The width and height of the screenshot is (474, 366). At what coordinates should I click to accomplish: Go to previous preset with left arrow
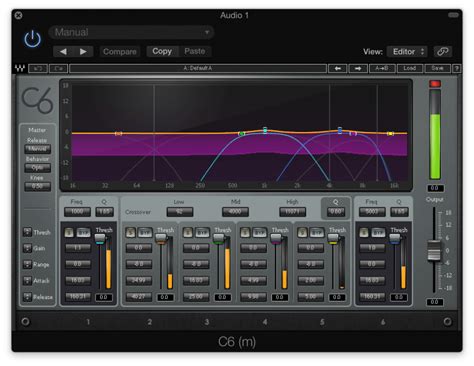[x=63, y=51]
